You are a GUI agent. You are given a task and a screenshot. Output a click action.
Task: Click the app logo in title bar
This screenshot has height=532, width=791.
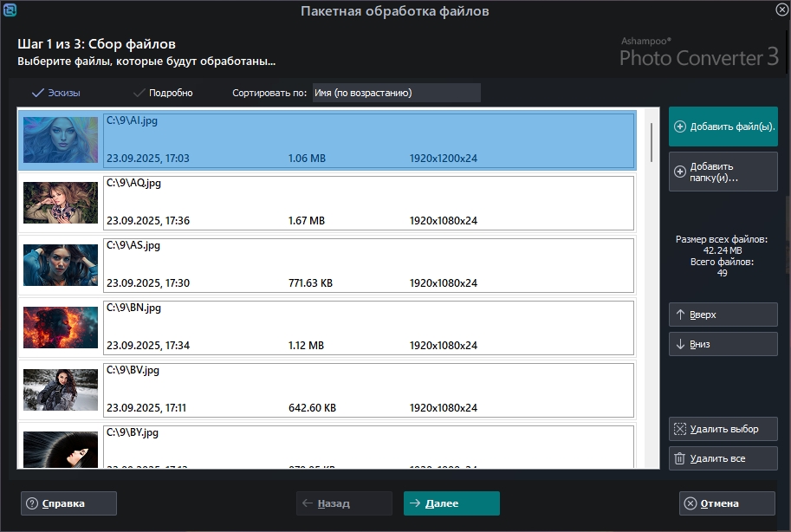10,10
